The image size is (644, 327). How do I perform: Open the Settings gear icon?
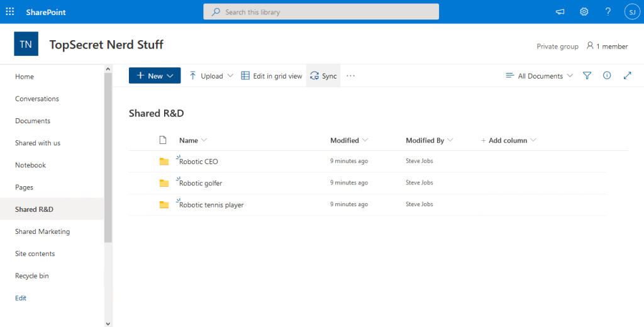pos(584,12)
